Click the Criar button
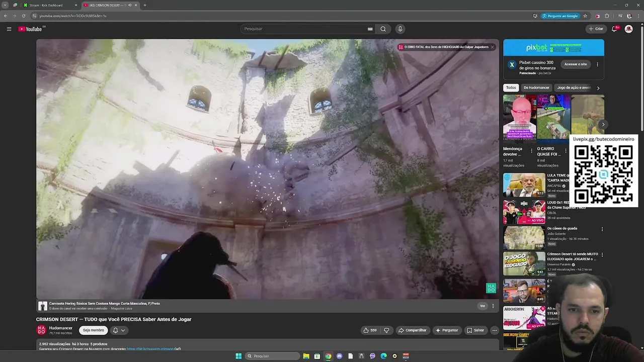Viewport: 644px width, 362px height. point(596,29)
